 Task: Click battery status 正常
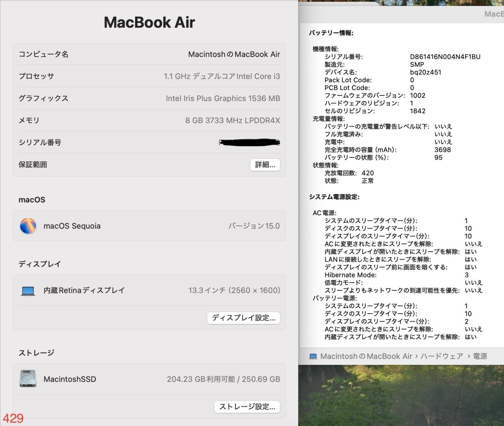click(x=368, y=181)
